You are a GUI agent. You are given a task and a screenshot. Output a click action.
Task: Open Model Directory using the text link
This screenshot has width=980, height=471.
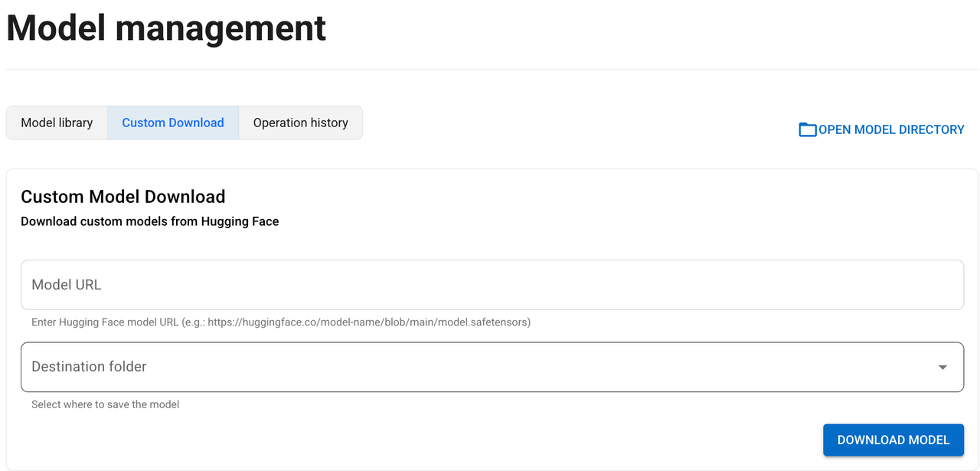[x=890, y=129]
